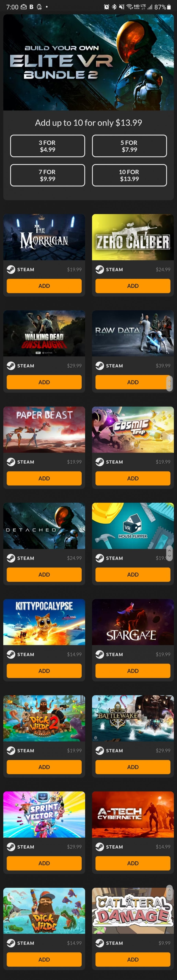Open the Walking Dead Onslaught thumbnail

click(44, 333)
